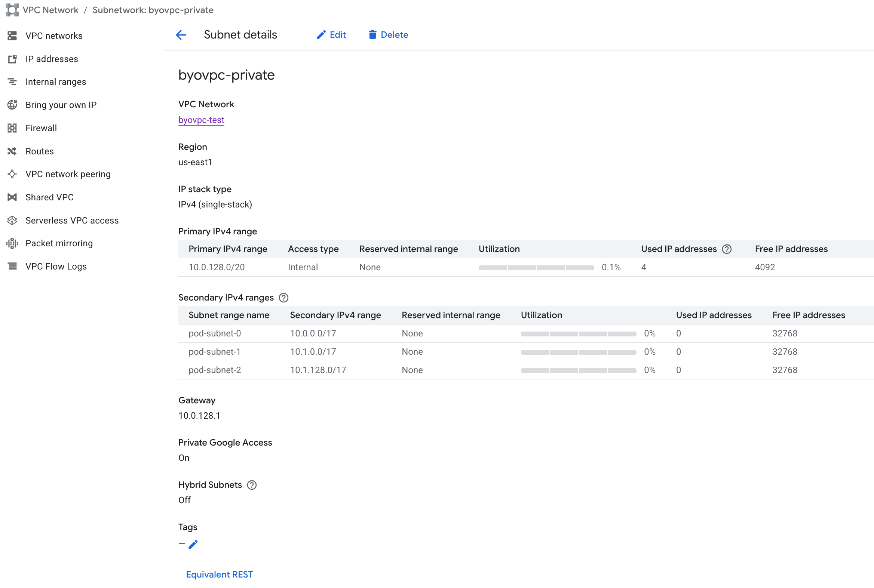Click the VPC Network logo in the breadcrumb
Image resolution: width=874 pixels, height=588 pixels.
12,9
